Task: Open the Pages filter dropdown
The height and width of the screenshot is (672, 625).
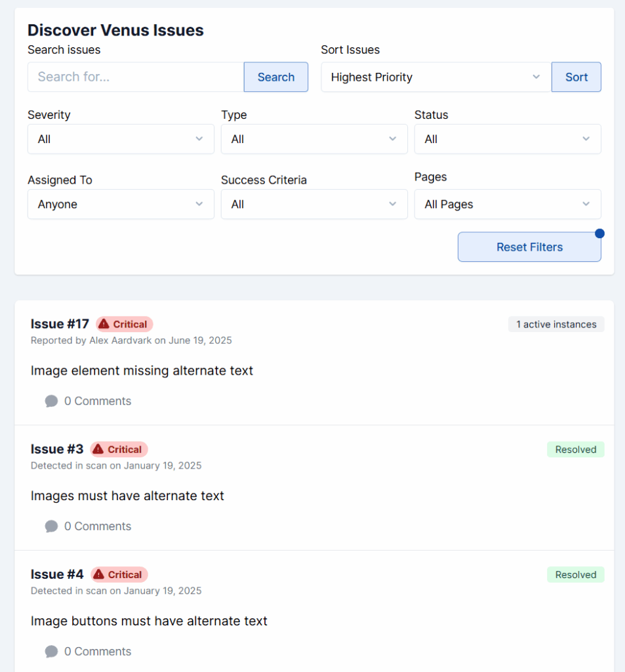Action: tap(508, 205)
